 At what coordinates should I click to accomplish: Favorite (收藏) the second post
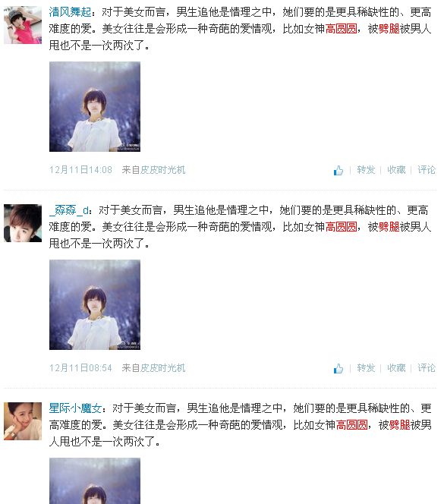click(396, 367)
